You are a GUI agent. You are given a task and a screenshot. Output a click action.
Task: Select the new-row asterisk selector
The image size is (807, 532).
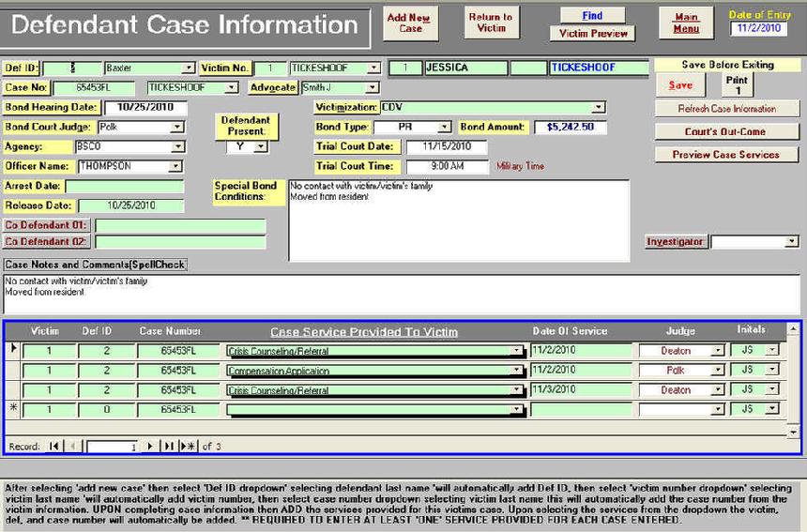pos(13,408)
